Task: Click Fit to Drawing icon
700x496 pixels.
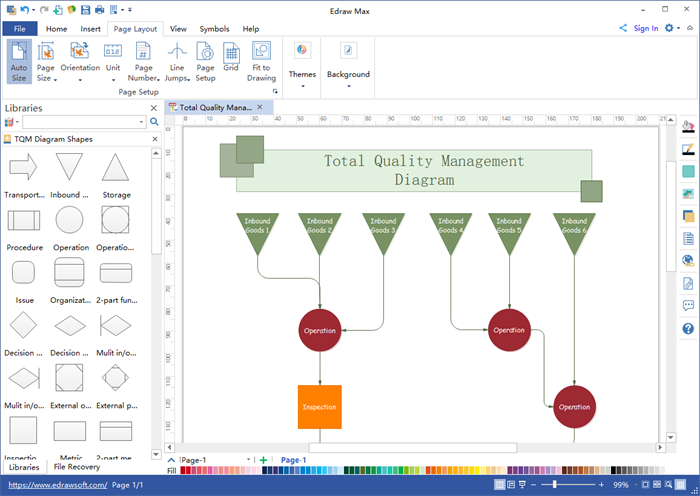Action: [261, 61]
